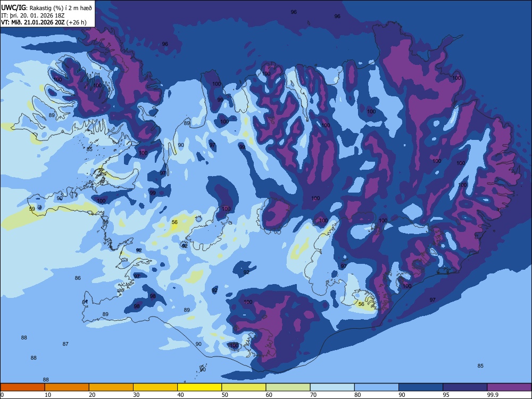Image resolution: width=532 pixels, height=399 pixels.
Task: Click the 'IT: þri. 20. 01. 2026 18Z' line
Action: 32,15
